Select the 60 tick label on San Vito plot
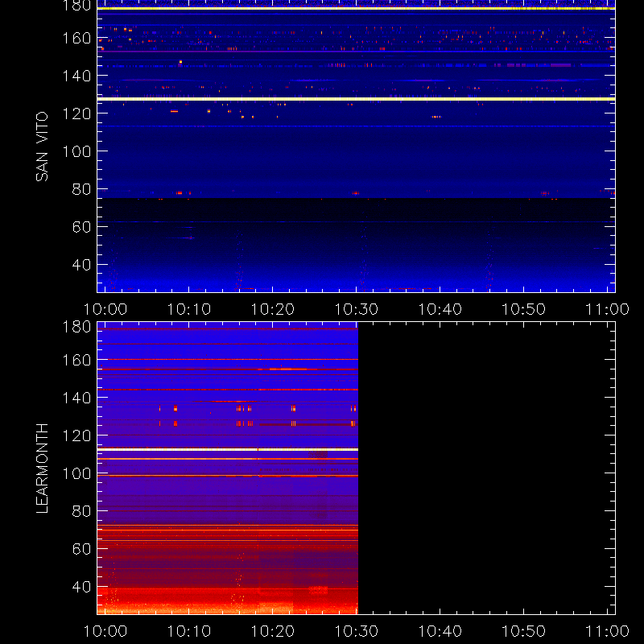Viewport: 644px width, 644px height. pos(81,227)
